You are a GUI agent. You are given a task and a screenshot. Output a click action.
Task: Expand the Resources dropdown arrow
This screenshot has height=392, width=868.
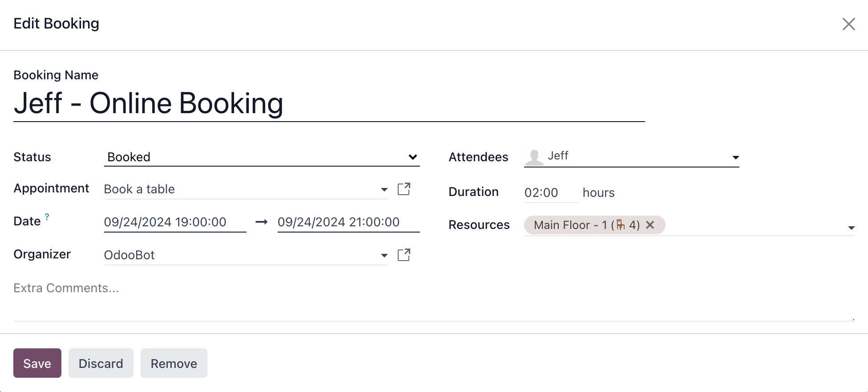pos(851,228)
